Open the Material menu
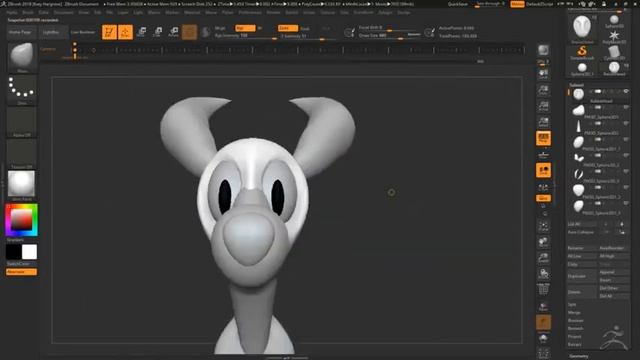640x360 pixels. click(x=192, y=13)
